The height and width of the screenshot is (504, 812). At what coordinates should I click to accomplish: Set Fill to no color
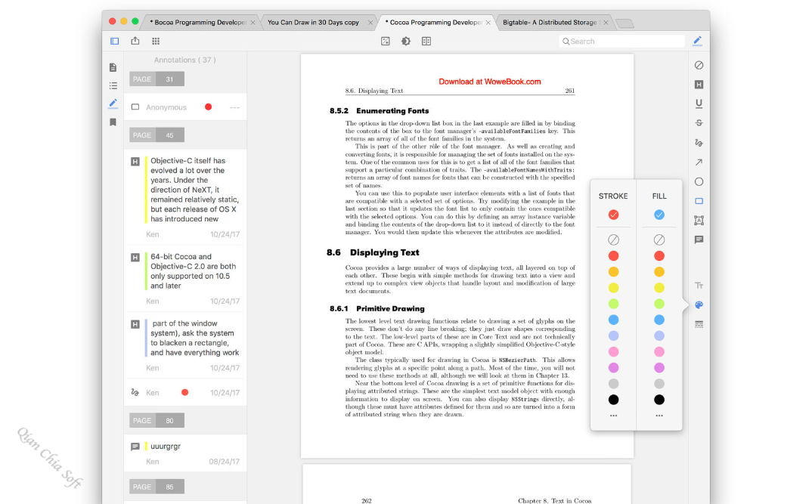coord(659,240)
